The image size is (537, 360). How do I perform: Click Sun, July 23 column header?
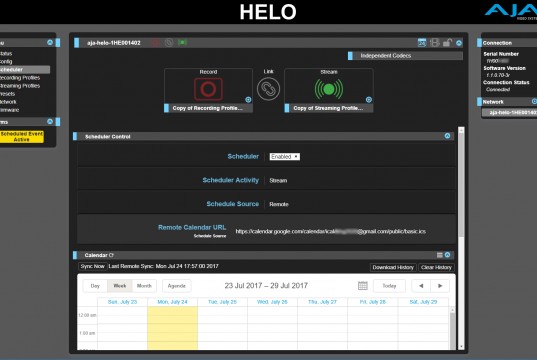tap(122, 302)
